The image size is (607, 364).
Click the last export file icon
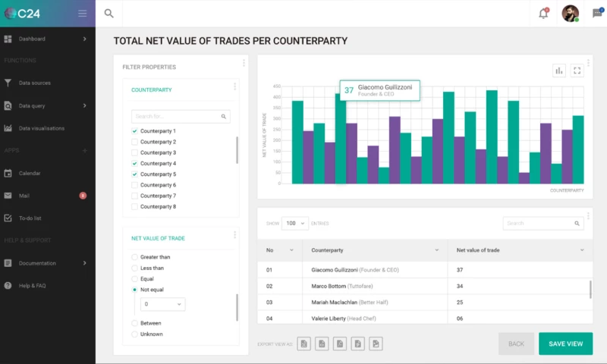(x=376, y=344)
